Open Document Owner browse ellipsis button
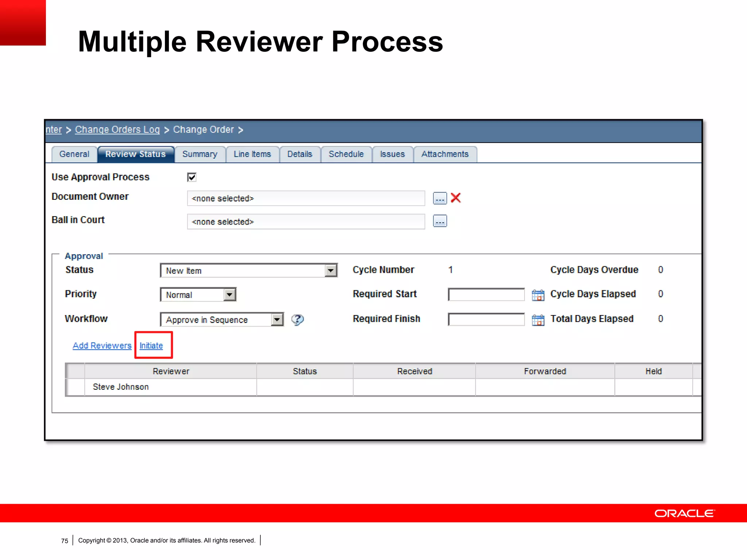This screenshot has width=747, height=560. [x=440, y=198]
